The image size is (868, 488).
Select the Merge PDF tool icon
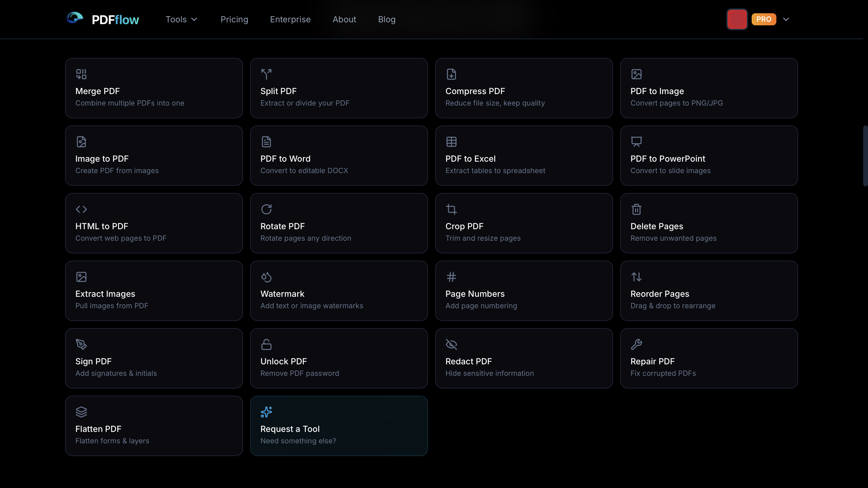tap(81, 74)
